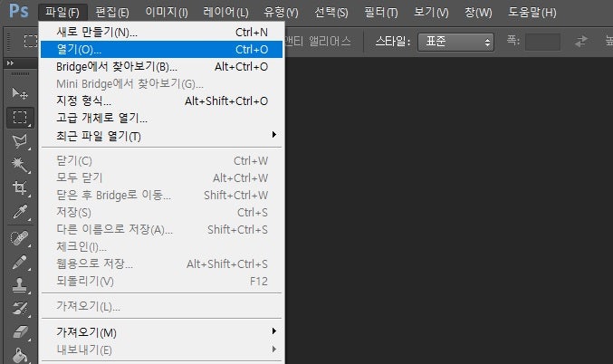Select the History Brush tool
The height and width of the screenshot is (364, 613).
20,309
